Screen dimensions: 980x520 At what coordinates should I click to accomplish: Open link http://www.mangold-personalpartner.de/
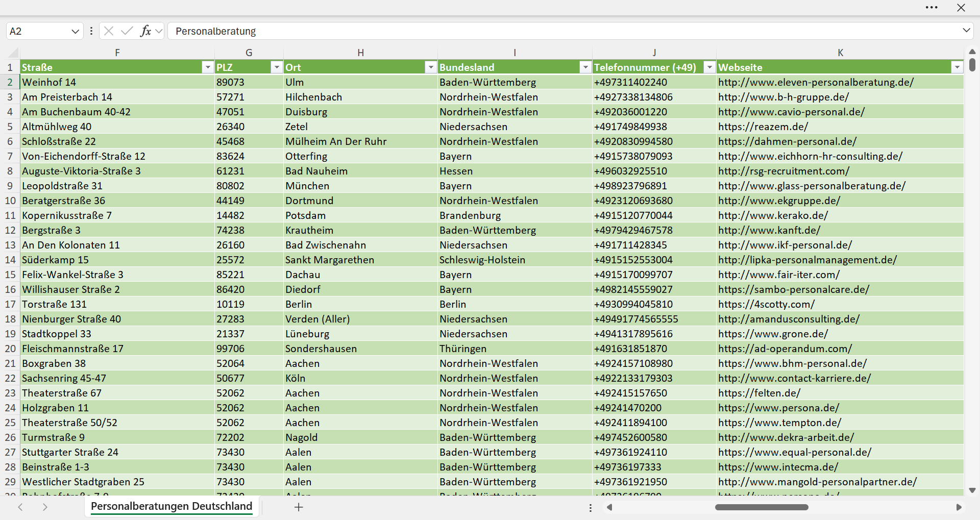817,482
